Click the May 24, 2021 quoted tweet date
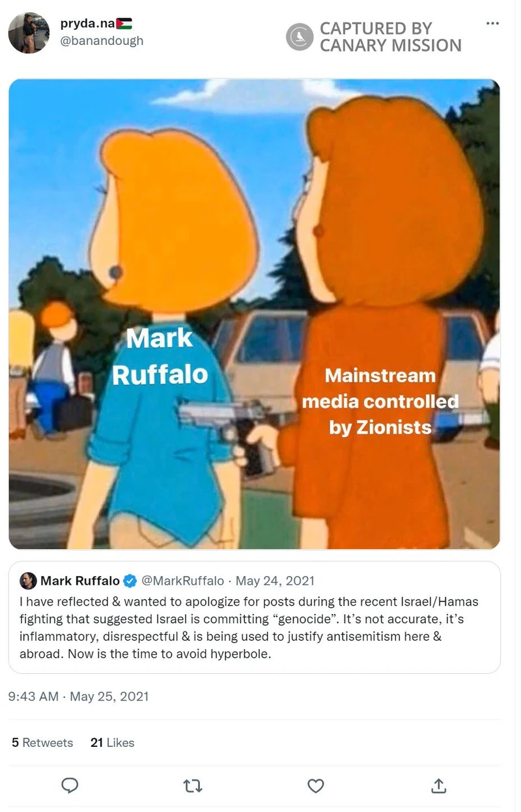This screenshot has height=812, width=521. [275, 580]
